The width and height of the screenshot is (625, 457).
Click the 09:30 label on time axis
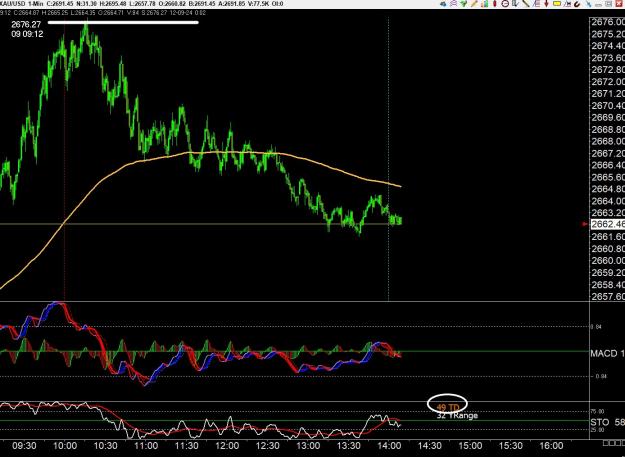click(25, 445)
